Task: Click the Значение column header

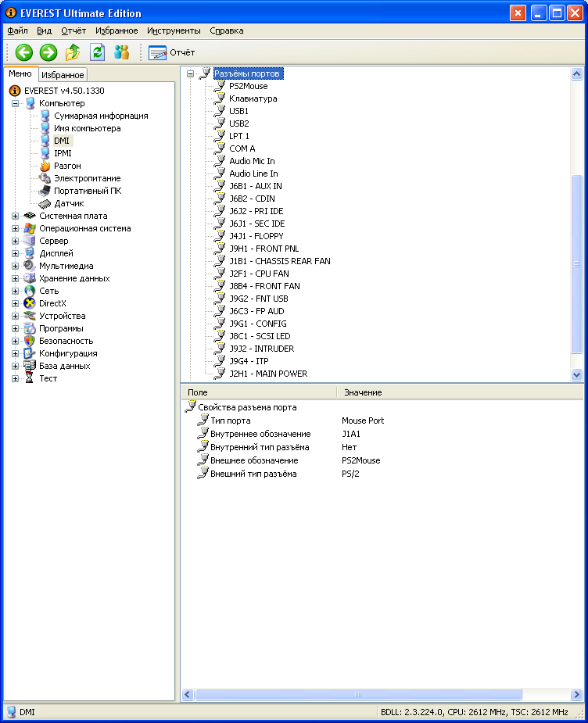Action: pos(461,392)
